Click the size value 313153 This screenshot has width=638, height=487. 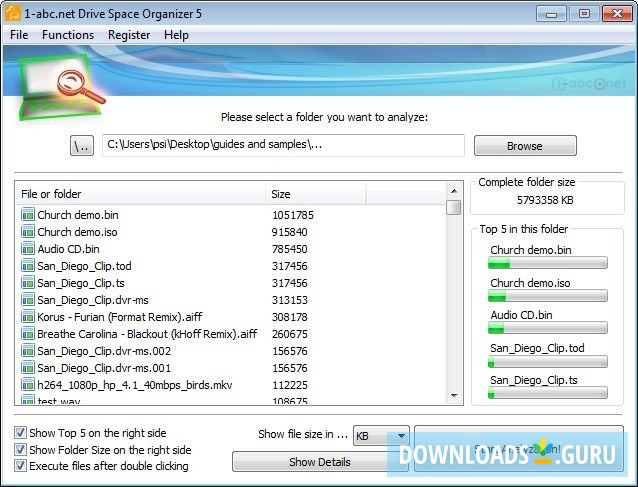(x=289, y=300)
